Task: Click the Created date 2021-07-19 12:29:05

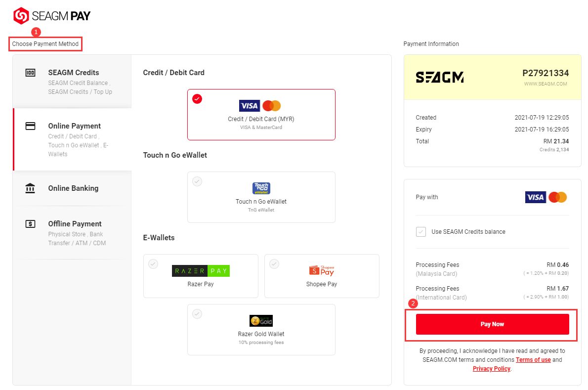Action: [x=542, y=118]
